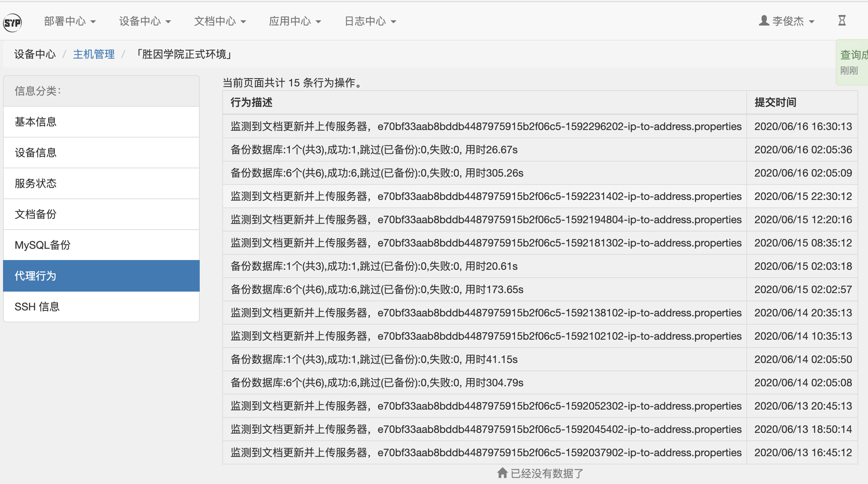The height and width of the screenshot is (484, 868).
Task: Open the 部署中心 dropdown menu
Action: click(70, 21)
